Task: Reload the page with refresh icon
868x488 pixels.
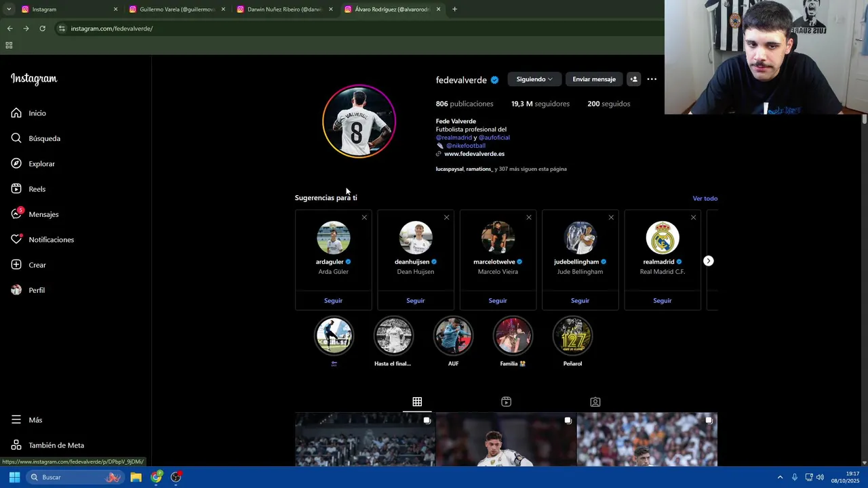Action: coord(42,28)
